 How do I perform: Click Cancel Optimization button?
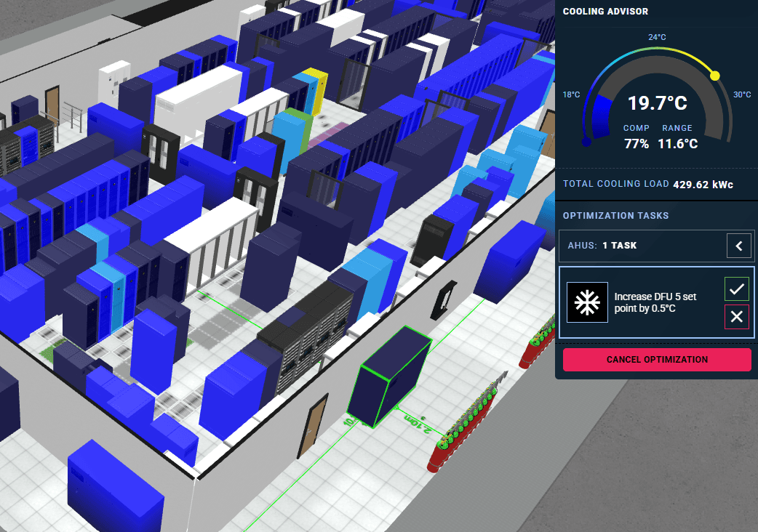(657, 360)
